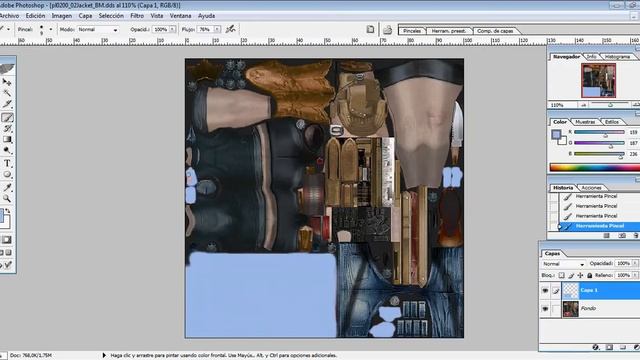Viewport: 640px width, 360px height.
Task: Switch to the Estilos tab
Action: [x=611, y=122]
